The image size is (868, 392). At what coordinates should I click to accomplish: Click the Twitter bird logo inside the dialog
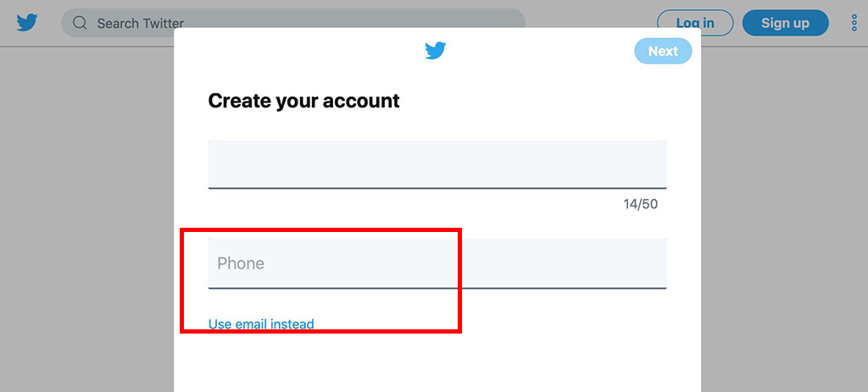(436, 50)
